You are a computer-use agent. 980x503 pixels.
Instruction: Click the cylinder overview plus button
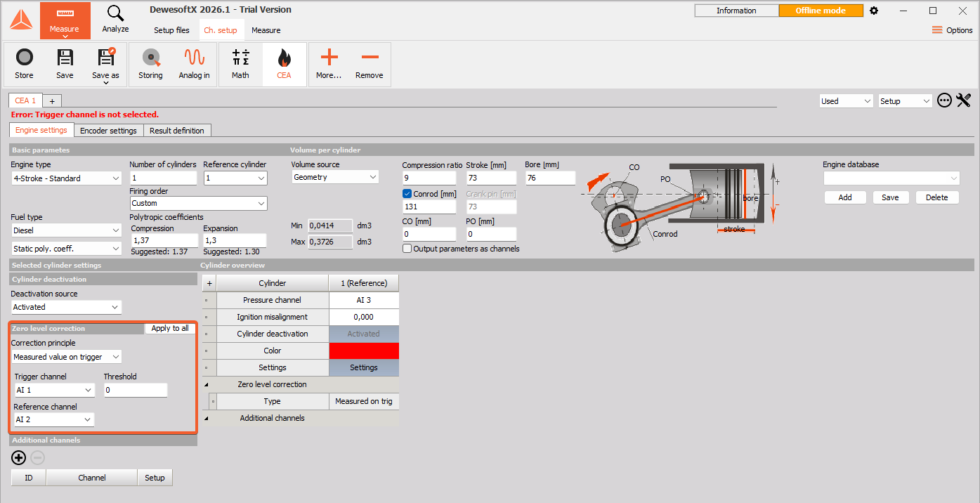209,283
